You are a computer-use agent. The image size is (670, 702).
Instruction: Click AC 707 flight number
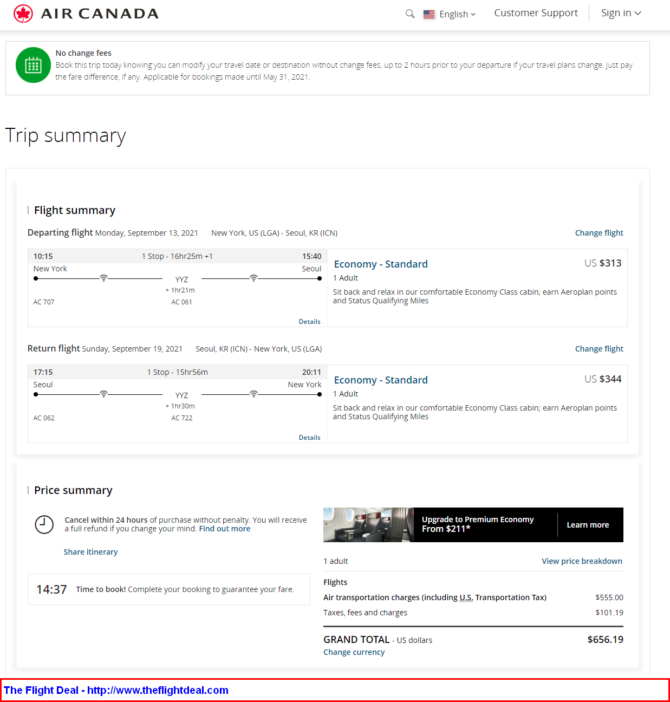tap(44, 302)
